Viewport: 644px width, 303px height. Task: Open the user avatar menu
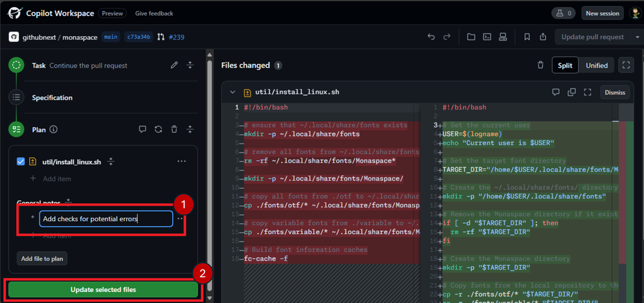636,13
